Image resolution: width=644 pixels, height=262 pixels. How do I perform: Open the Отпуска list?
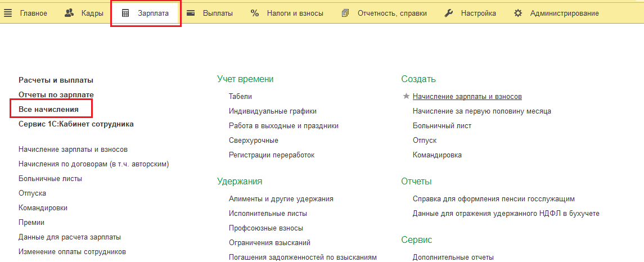[x=32, y=193]
